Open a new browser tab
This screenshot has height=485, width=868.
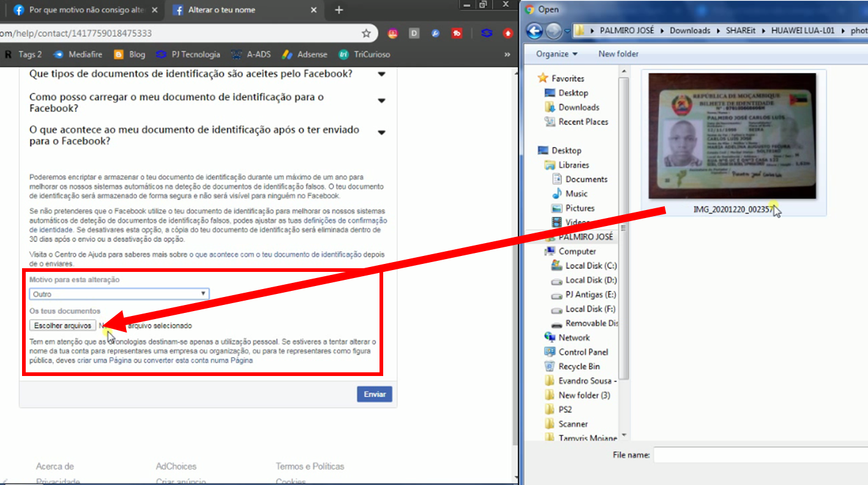point(339,10)
